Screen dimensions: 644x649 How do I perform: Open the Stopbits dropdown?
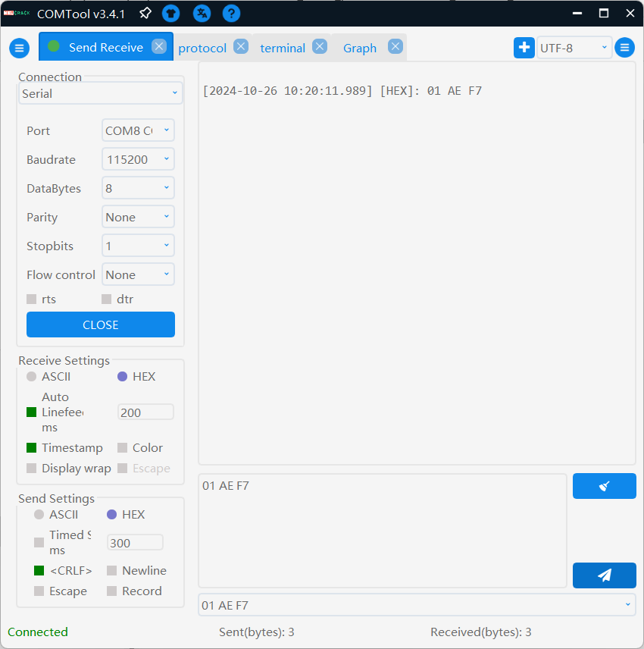138,246
